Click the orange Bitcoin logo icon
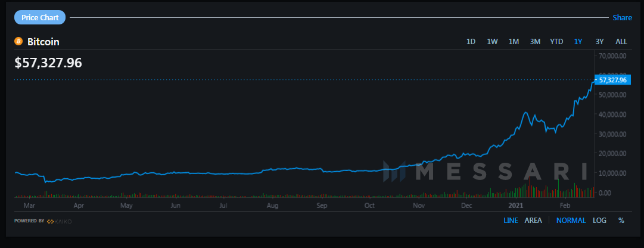Screen dimensions: 644x248 coord(18,42)
